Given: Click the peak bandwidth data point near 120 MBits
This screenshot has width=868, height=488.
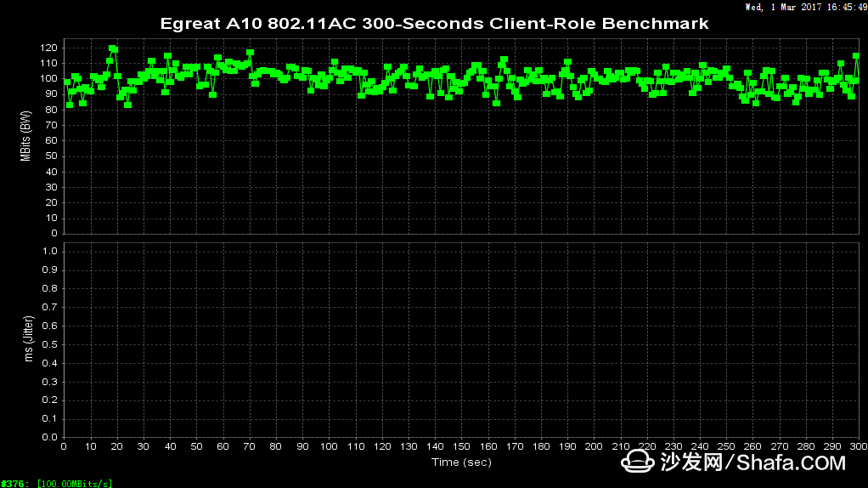Looking at the screenshot, I should [x=112, y=48].
